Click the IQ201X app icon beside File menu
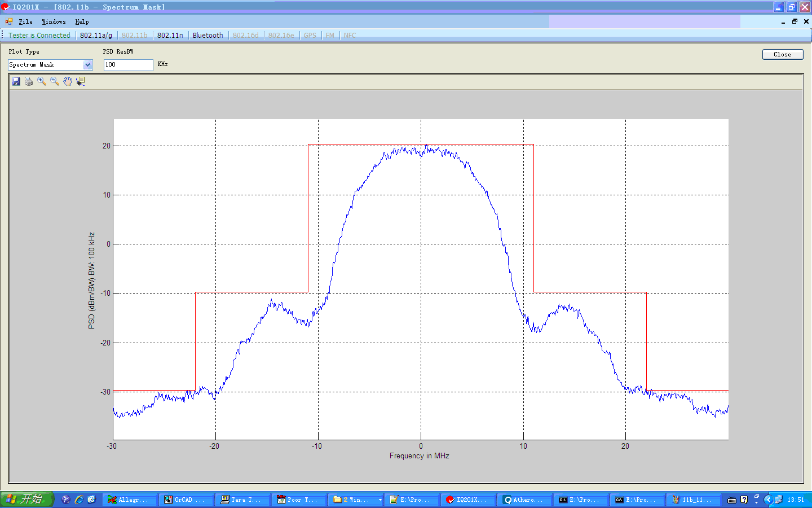The width and height of the screenshot is (812, 508). (9, 21)
